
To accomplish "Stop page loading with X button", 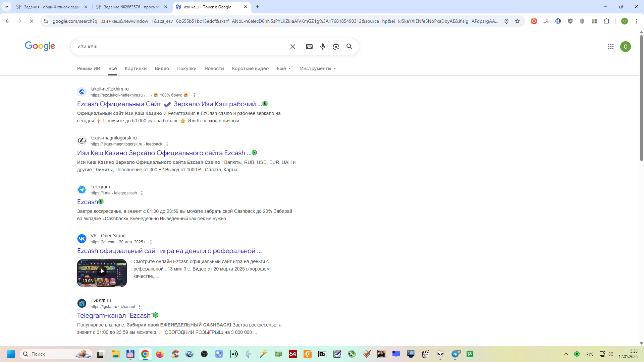I will [31, 21].
